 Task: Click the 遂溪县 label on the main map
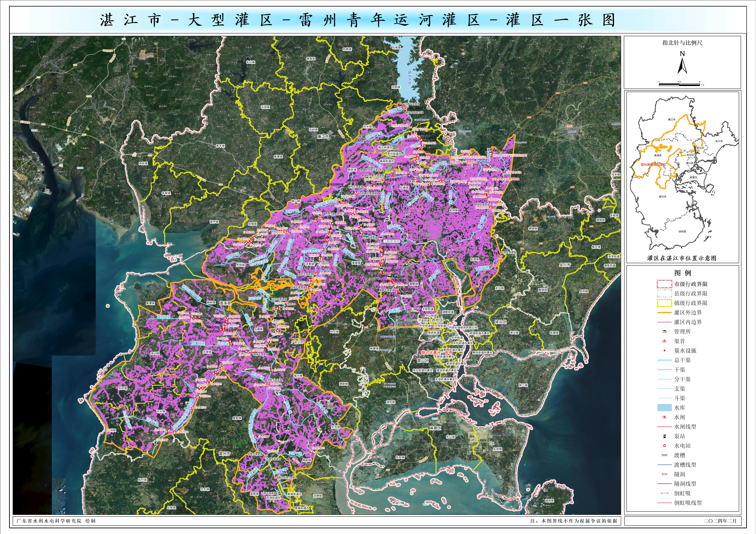(225, 303)
